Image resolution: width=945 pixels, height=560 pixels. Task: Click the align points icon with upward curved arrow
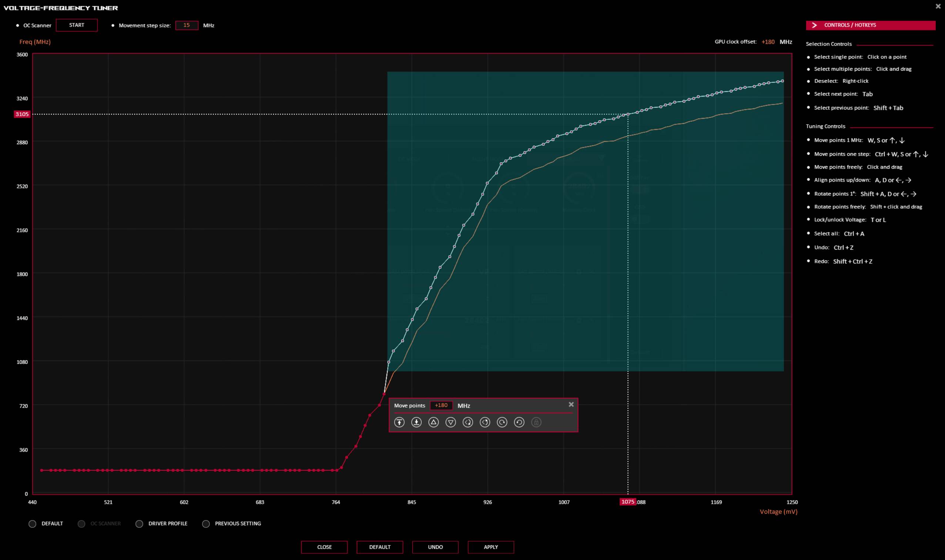coord(485,422)
